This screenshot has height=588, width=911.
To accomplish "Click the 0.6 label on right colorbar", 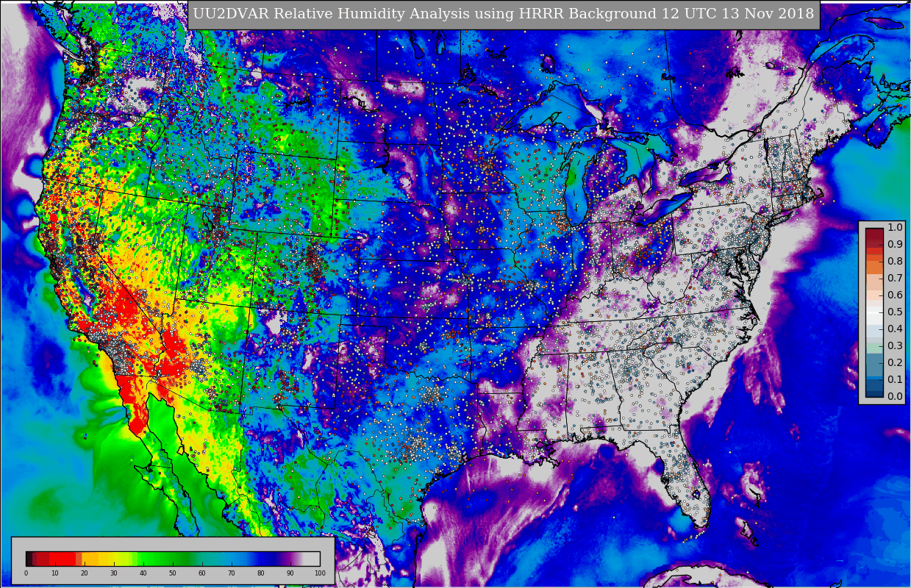I will 895,295.
